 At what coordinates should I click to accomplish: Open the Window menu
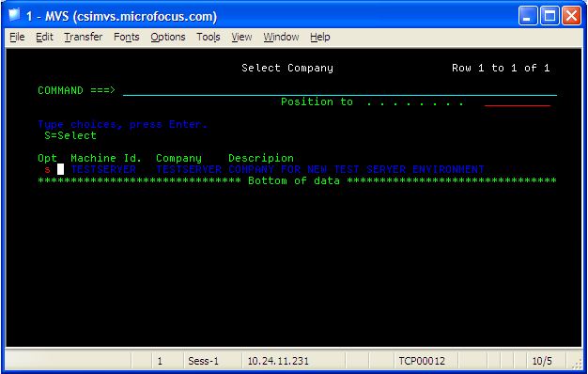[x=281, y=38]
